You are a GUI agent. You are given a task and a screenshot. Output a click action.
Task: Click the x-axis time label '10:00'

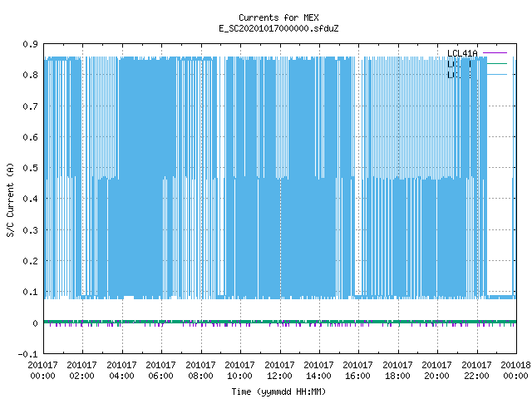pos(239,376)
